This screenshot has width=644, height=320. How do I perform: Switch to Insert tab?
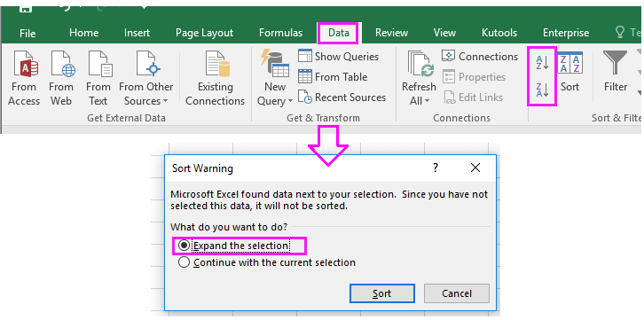click(137, 33)
